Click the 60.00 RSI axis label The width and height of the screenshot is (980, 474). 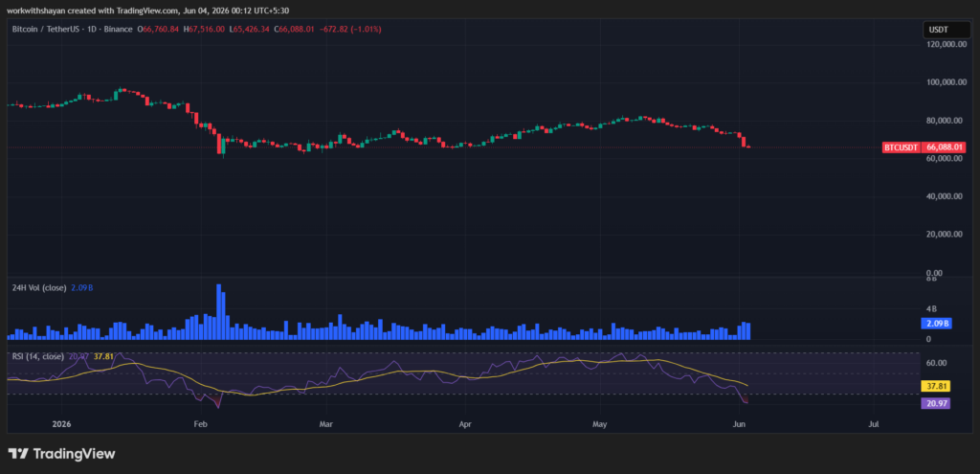[937, 363]
